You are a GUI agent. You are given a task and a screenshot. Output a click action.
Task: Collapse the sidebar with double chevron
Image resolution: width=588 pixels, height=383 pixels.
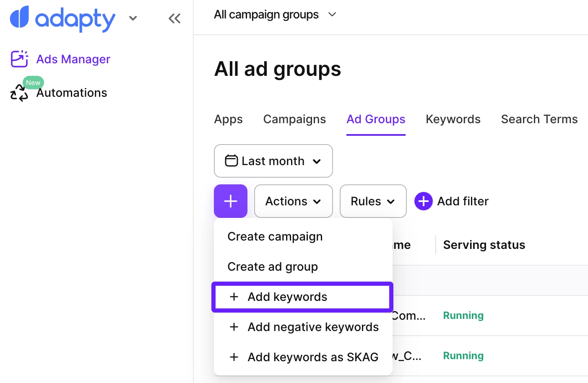[174, 18]
